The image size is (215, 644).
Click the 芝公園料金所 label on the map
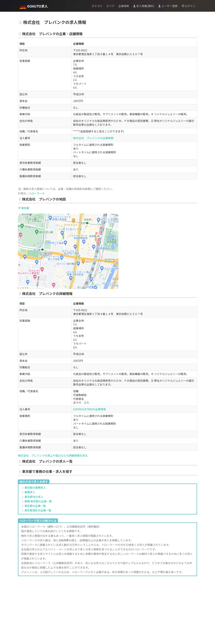(x=46, y=254)
